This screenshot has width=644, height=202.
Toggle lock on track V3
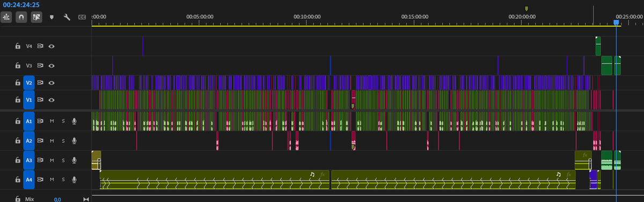[x=18, y=66]
